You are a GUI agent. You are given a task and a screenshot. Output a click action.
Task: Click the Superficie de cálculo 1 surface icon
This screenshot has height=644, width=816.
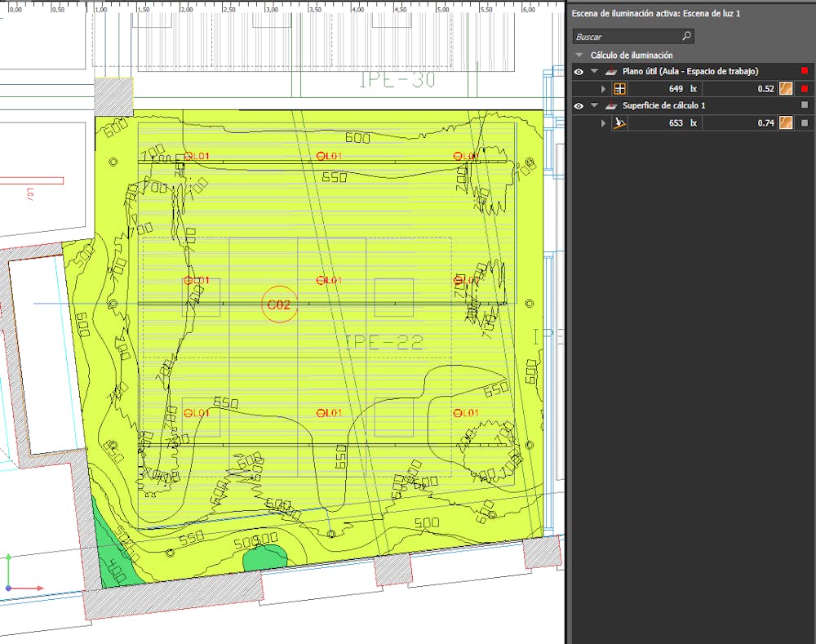[x=610, y=106]
